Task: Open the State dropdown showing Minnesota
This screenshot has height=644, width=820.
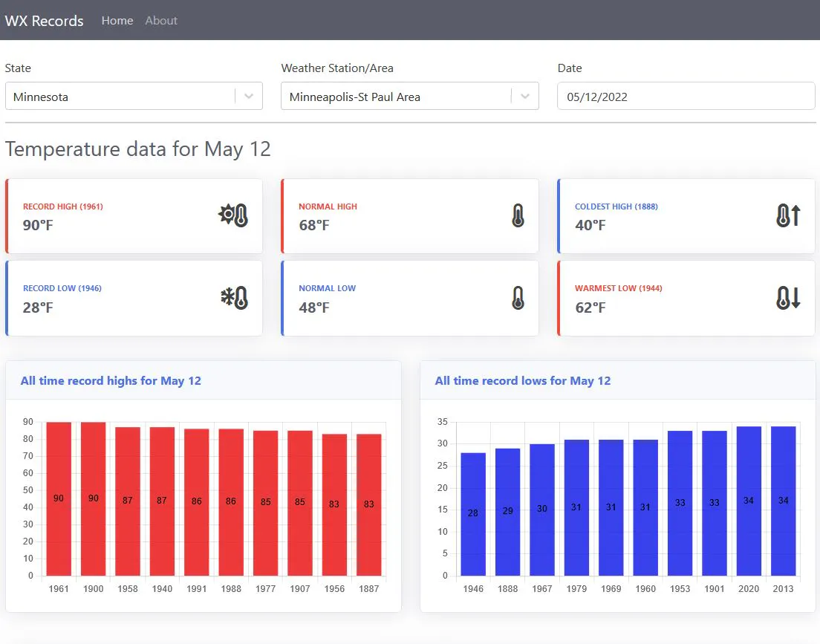Action: (x=134, y=97)
